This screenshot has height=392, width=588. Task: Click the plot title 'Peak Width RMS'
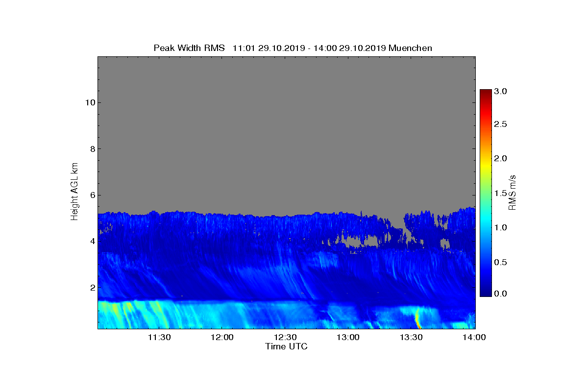pos(189,48)
